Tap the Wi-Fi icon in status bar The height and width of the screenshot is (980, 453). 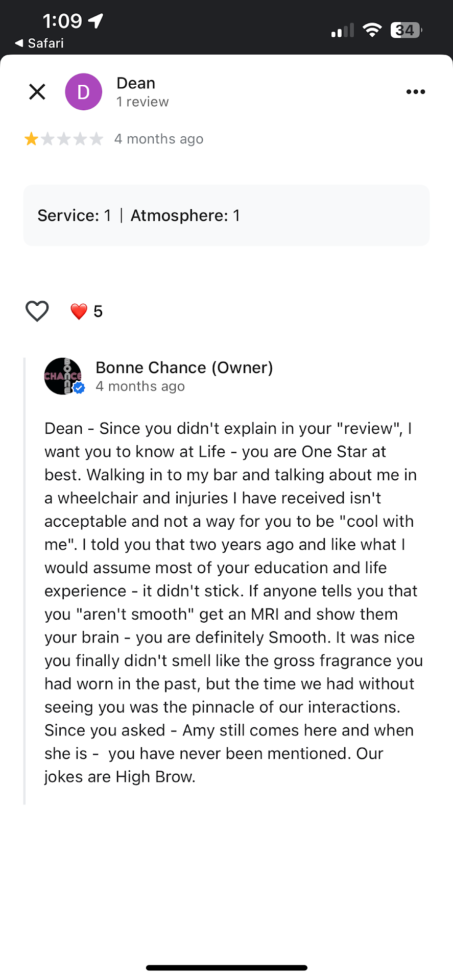pos(372,31)
